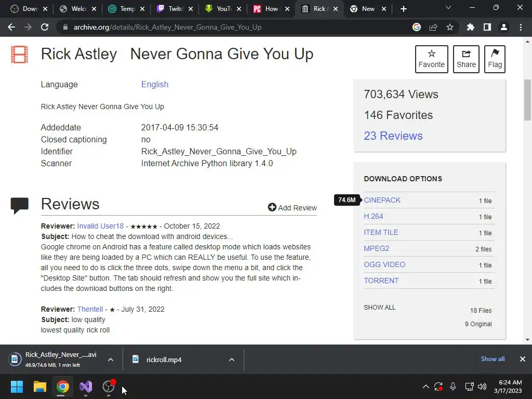Click the microphone tray icon

tap(453, 387)
